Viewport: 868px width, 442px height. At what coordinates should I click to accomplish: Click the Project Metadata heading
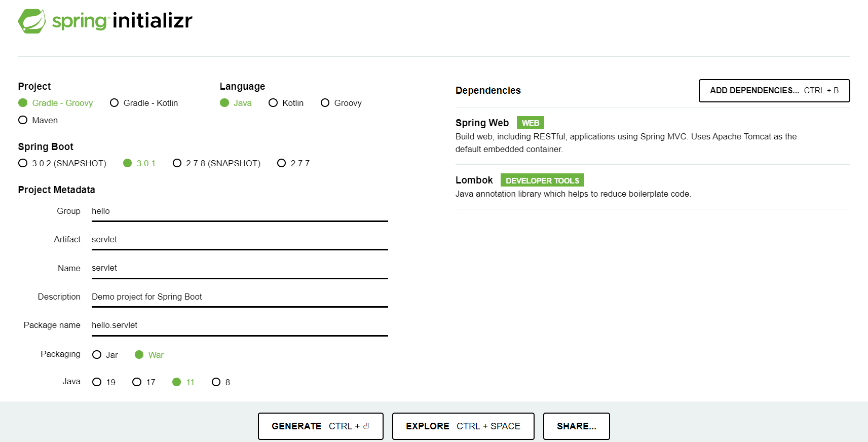[56, 190]
